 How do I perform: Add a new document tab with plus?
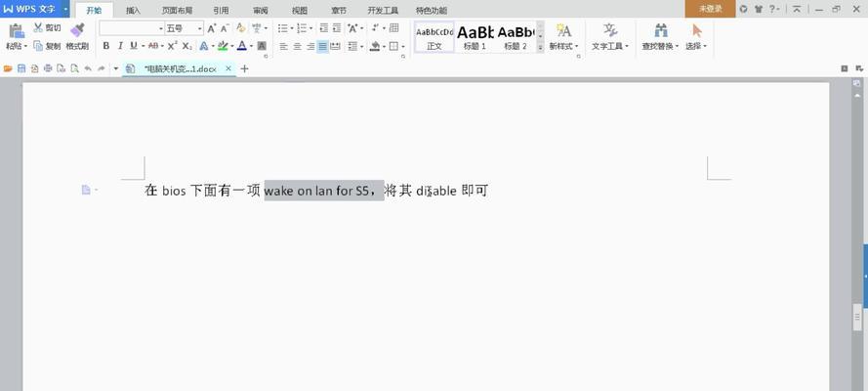pos(244,68)
